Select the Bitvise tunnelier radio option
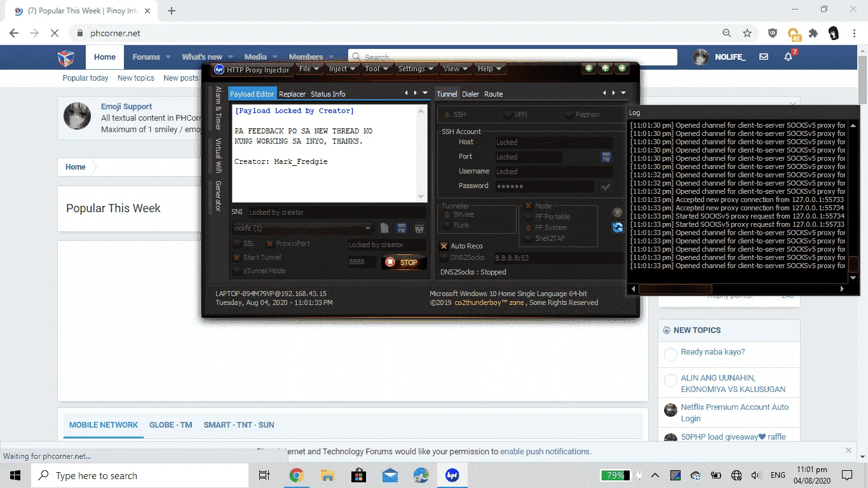This screenshot has height=488, width=868. click(x=447, y=215)
